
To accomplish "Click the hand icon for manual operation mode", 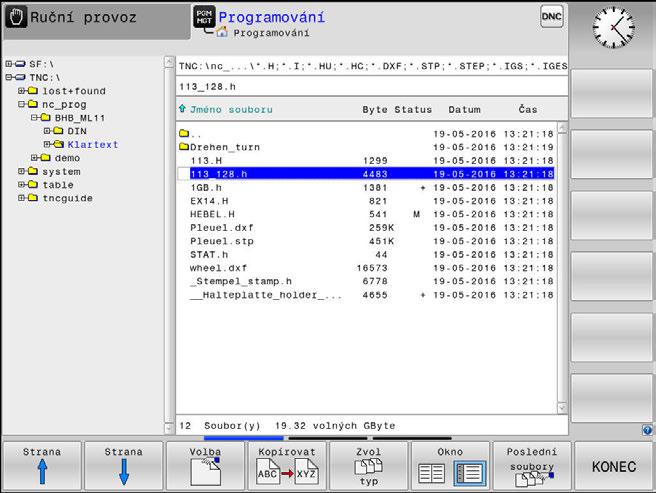I will point(17,18).
